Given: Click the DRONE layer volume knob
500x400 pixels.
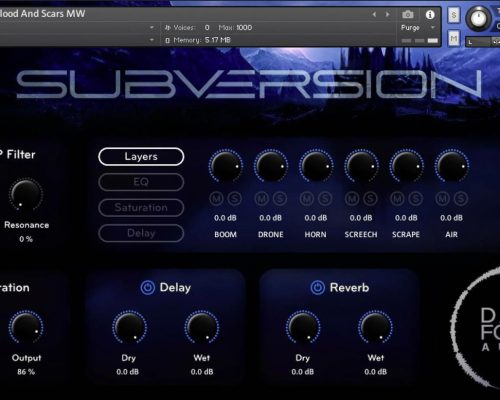Looking at the screenshot, I should click(x=271, y=166).
